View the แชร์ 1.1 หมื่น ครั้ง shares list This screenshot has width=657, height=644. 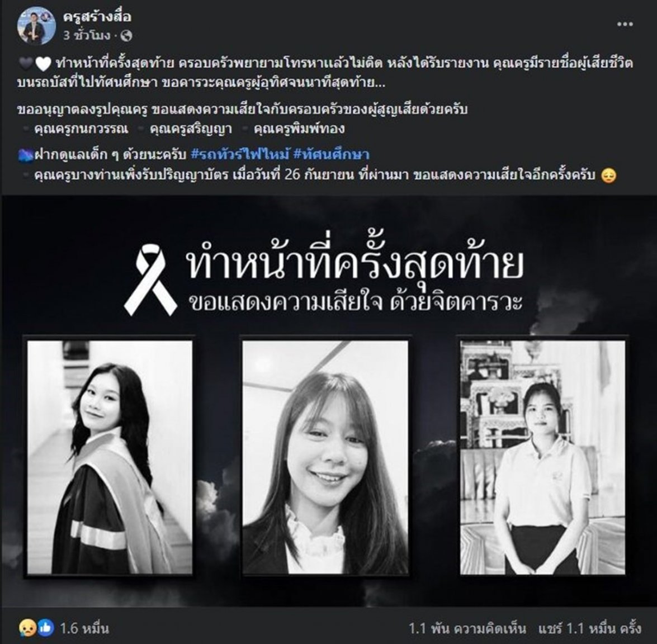(x=589, y=628)
